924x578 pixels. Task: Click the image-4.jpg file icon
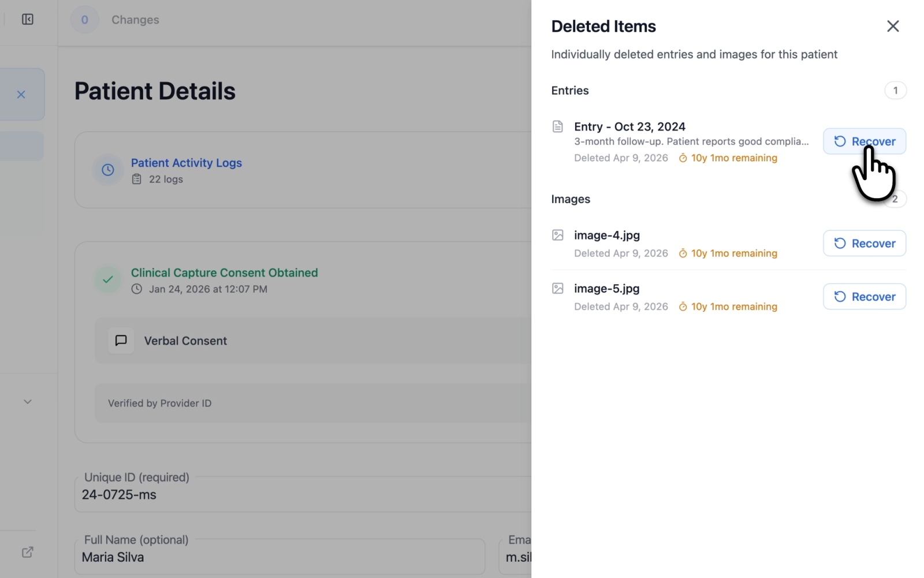pos(557,235)
